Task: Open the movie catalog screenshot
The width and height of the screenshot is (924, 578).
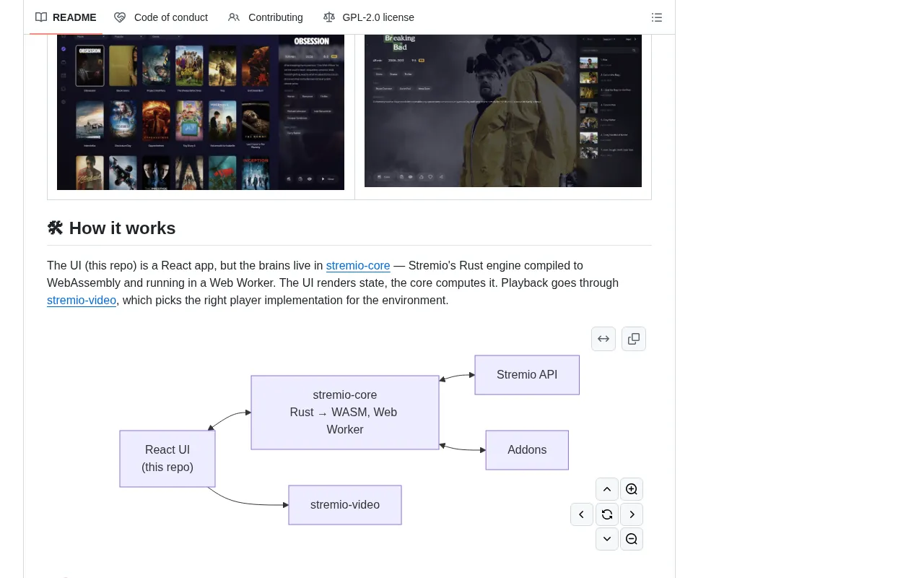Action: click(x=201, y=112)
